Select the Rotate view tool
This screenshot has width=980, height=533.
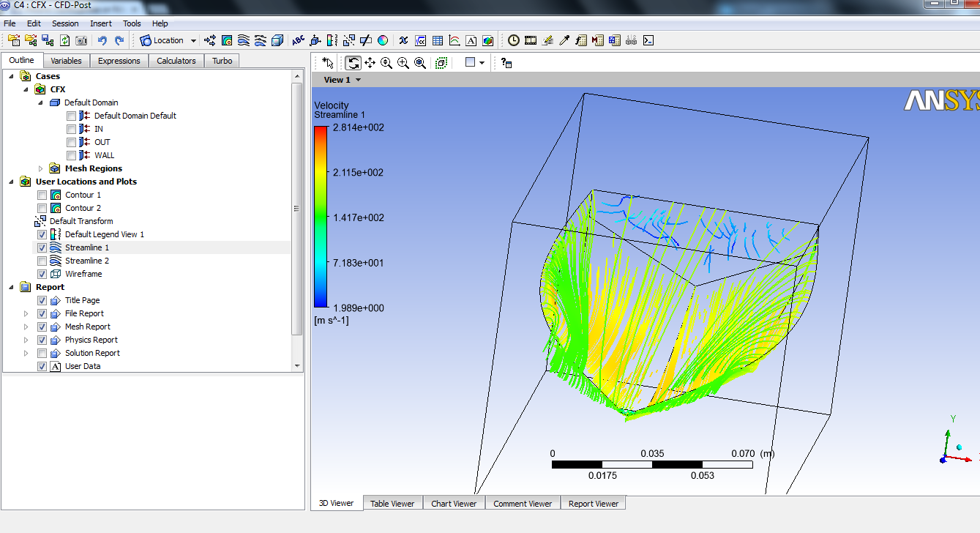point(354,63)
